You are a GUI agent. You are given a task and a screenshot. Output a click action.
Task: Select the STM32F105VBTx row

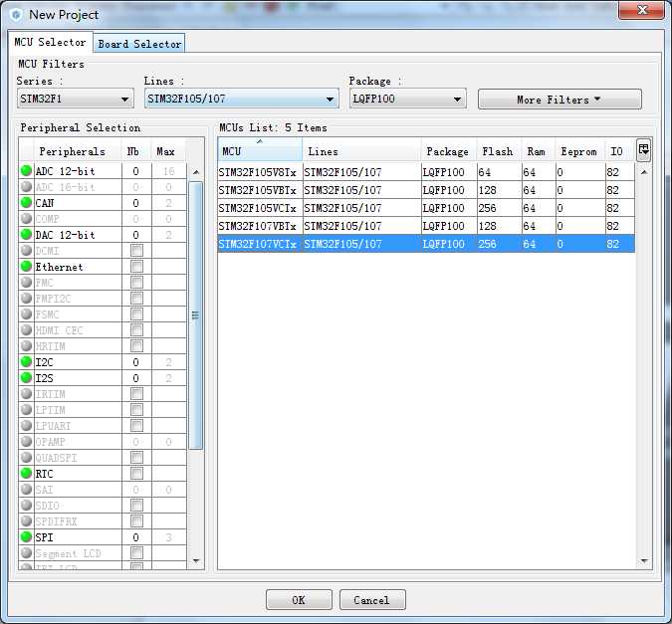(x=426, y=190)
